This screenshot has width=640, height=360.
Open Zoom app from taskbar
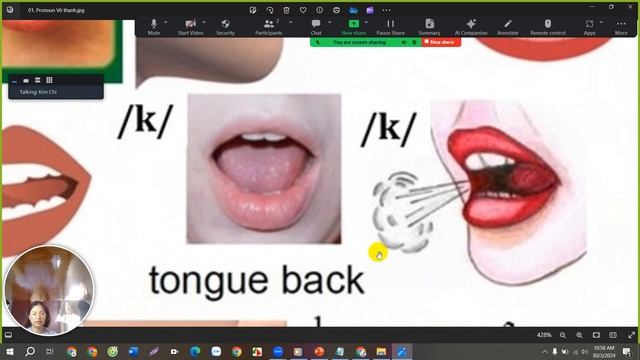pos(278,351)
